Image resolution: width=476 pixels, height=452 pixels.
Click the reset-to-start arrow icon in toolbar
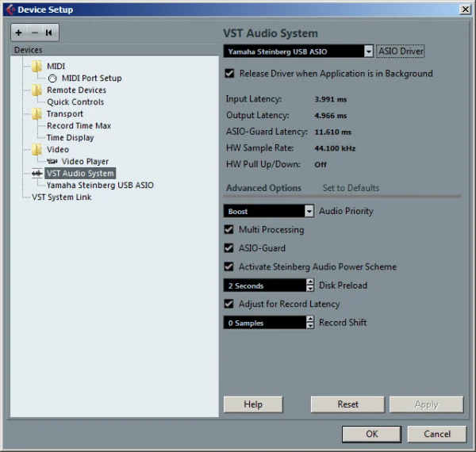48,33
